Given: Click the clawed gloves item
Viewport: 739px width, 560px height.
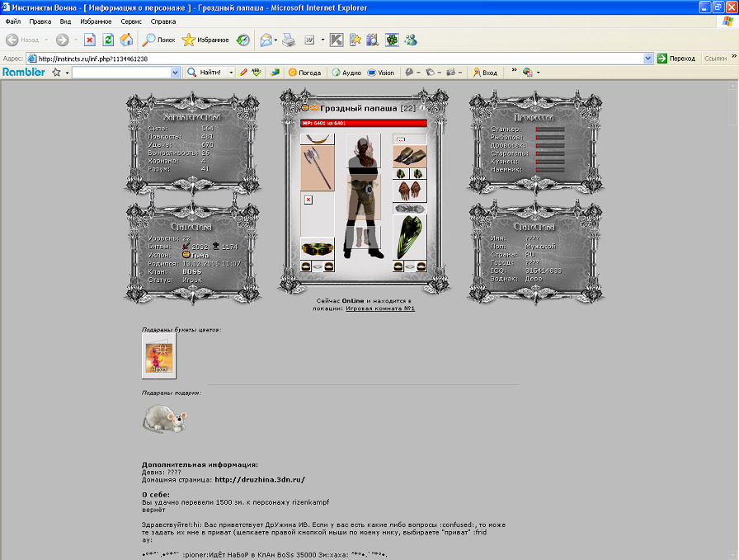Looking at the screenshot, I should [x=410, y=191].
